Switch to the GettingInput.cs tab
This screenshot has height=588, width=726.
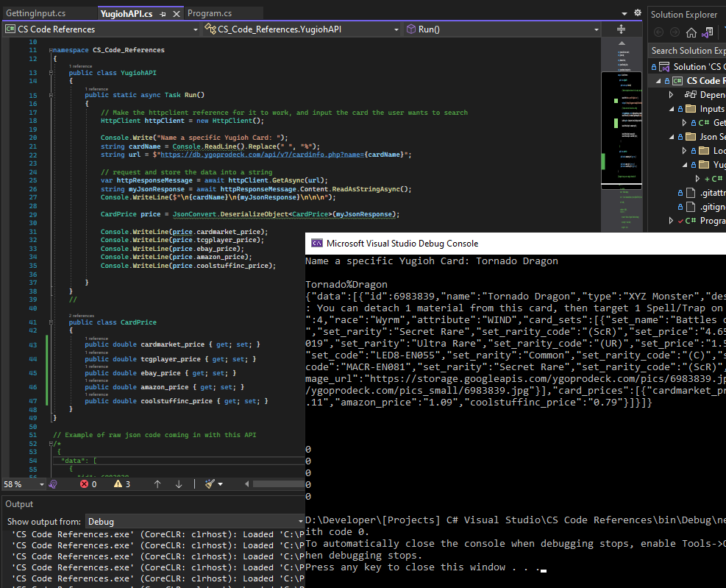pyautogui.click(x=37, y=13)
